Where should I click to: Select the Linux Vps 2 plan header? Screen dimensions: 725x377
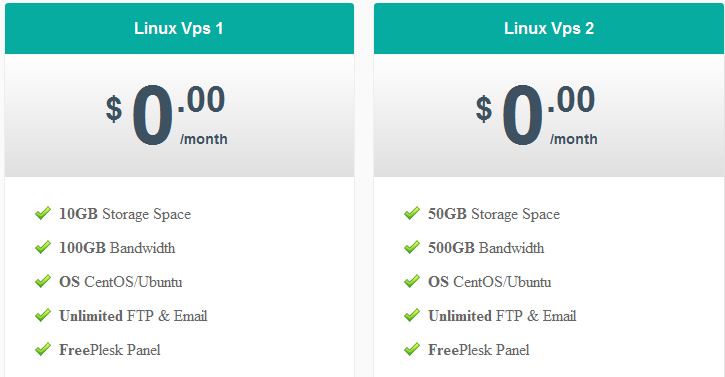tap(549, 29)
